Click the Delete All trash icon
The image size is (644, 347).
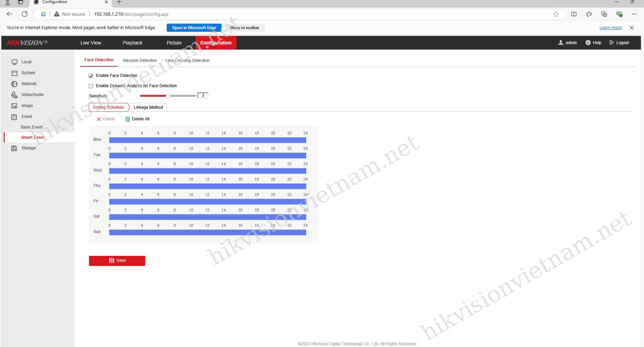click(x=127, y=119)
